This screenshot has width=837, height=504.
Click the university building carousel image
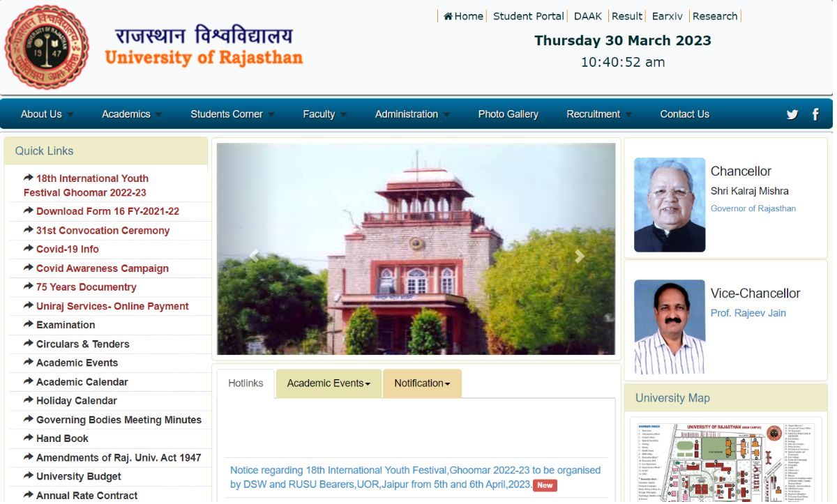point(416,249)
